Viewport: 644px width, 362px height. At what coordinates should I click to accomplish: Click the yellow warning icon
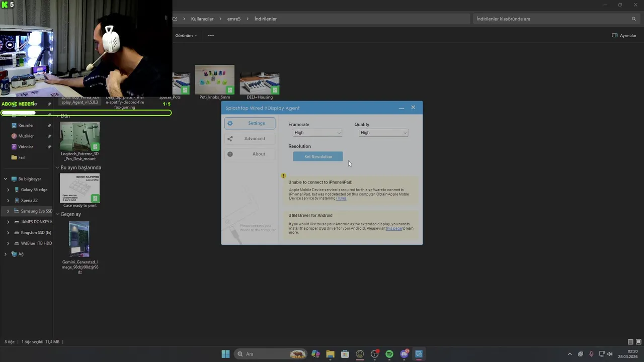pyautogui.click(x=283, y=176)
